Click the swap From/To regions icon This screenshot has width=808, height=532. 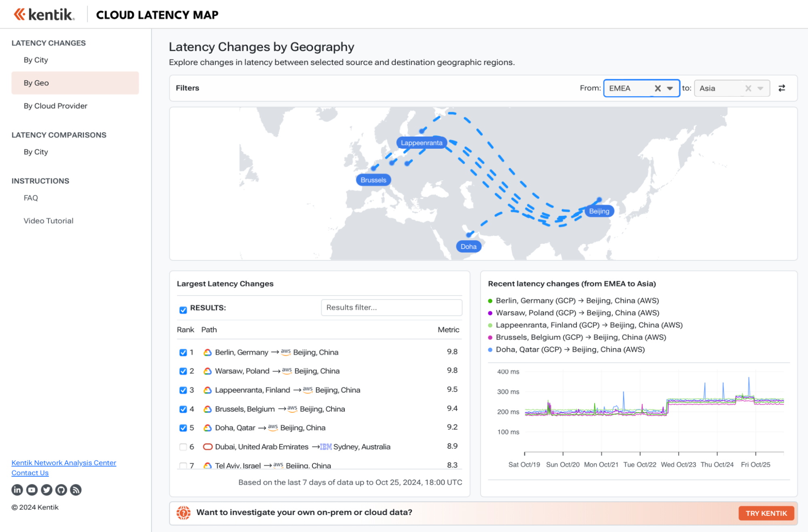tap(781, 88)
